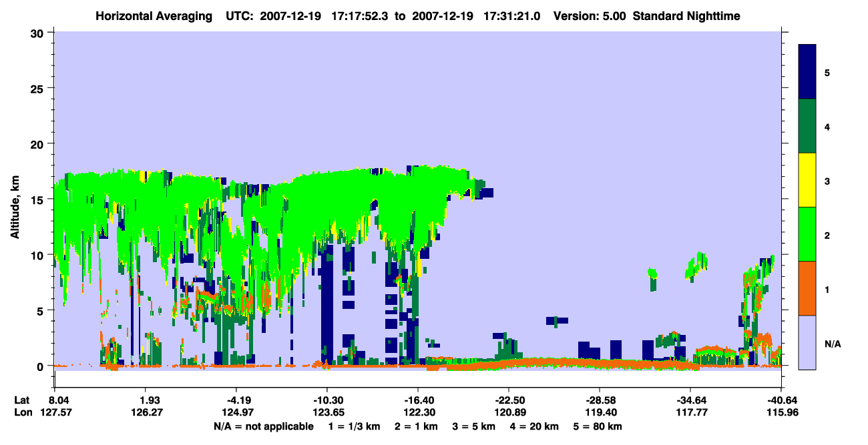The width and height of the screenshot is (868, 445).
Task: Click latitude value -16.40
Action: pos(418,400)
